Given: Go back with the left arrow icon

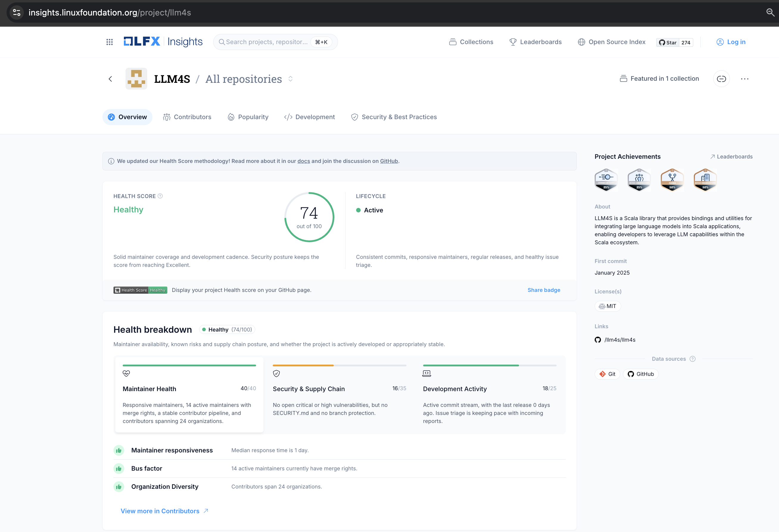Looking at the screenshot, I should pos(110,79).
